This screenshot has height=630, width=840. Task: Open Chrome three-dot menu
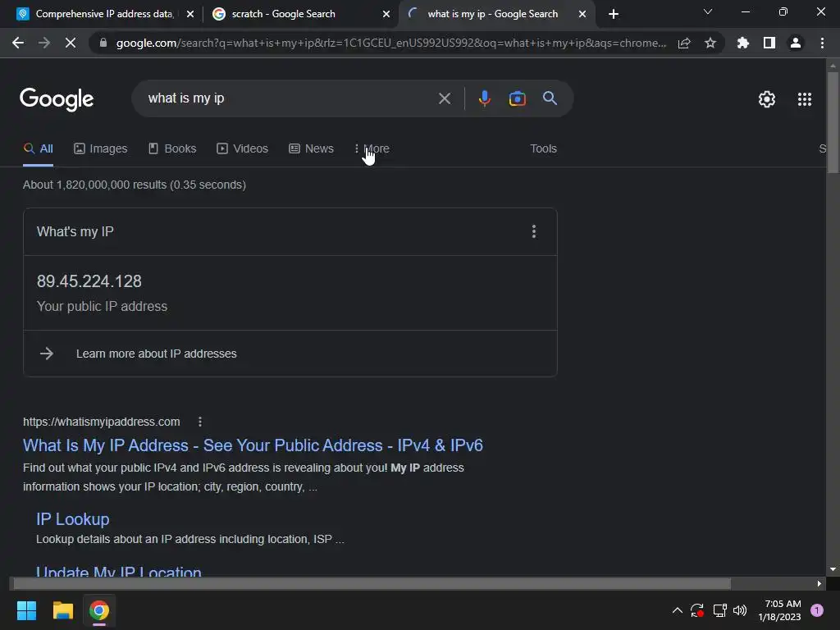point(822,43)
